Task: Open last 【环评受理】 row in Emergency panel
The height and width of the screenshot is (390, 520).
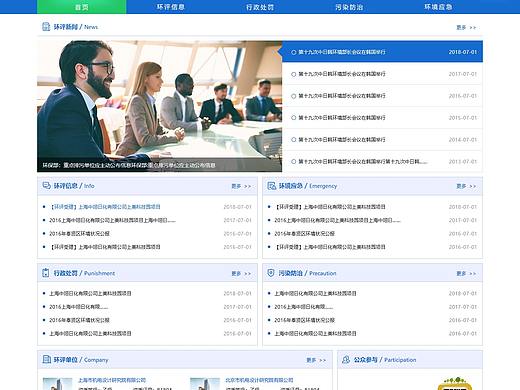Action: click(x=330, y=247)
